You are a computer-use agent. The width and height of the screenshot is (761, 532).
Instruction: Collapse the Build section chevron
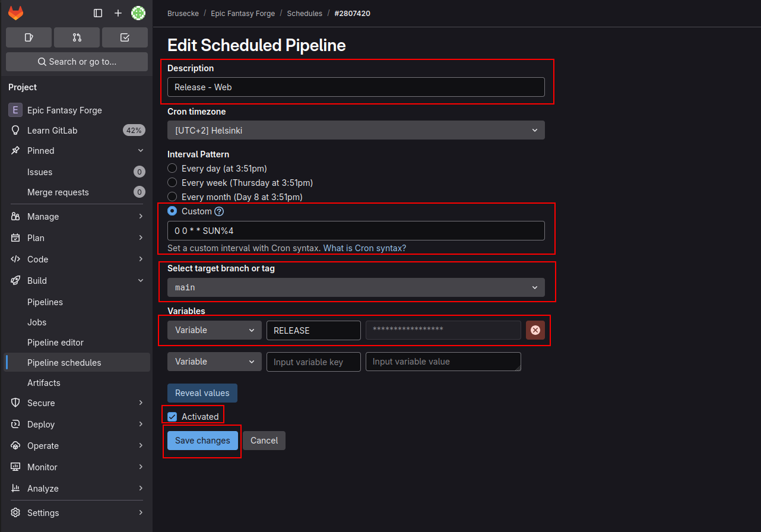pos(141,281)
